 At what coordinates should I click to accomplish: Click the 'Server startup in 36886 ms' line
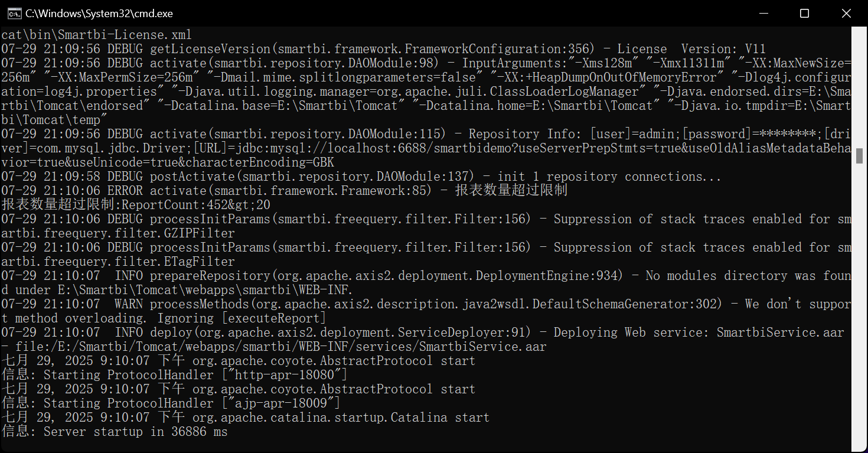[115, 432]
